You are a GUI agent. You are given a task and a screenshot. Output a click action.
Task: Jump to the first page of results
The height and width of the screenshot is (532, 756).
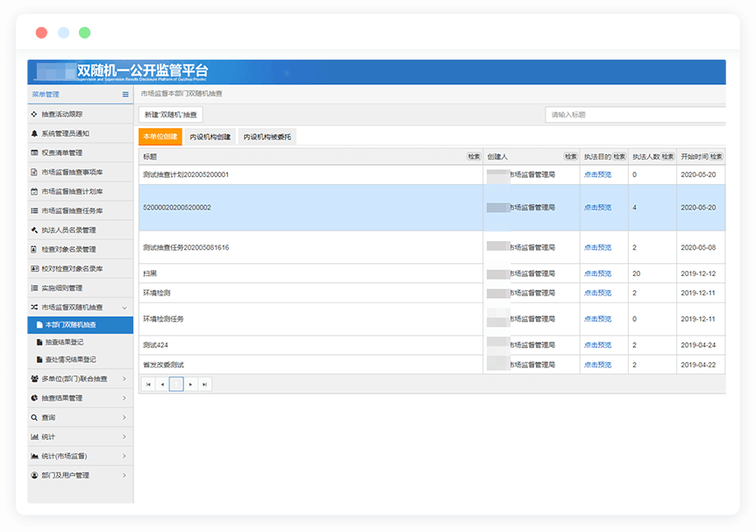(x=147, y=384)
